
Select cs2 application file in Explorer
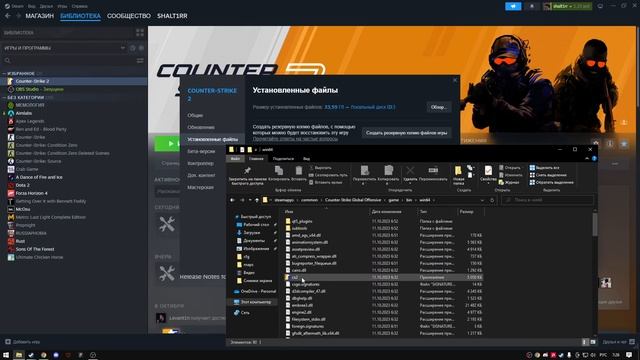coord(384,277)
